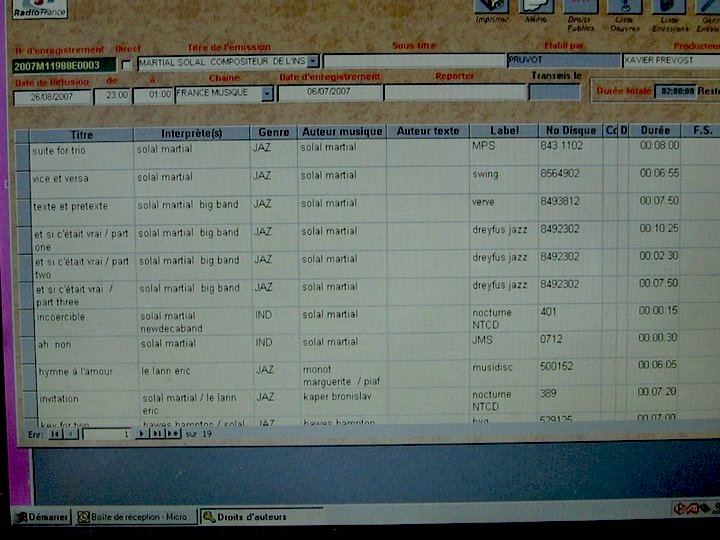Select row selector for hymne à l'amour

pyautogui.click(x=29, y=378)
